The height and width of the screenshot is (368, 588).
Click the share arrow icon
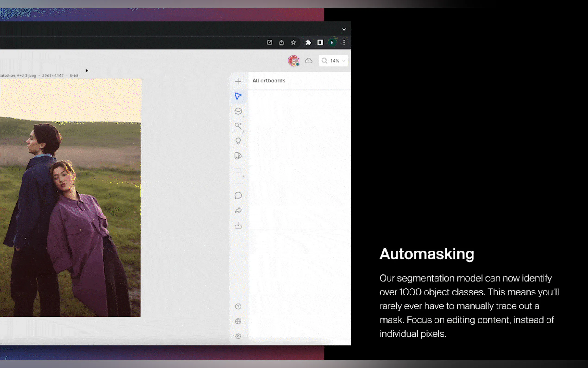pos(238,210)
